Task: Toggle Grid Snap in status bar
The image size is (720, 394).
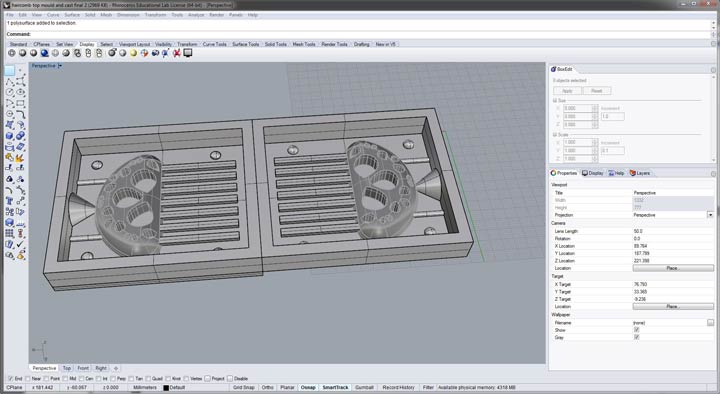Action: (243, 388)
